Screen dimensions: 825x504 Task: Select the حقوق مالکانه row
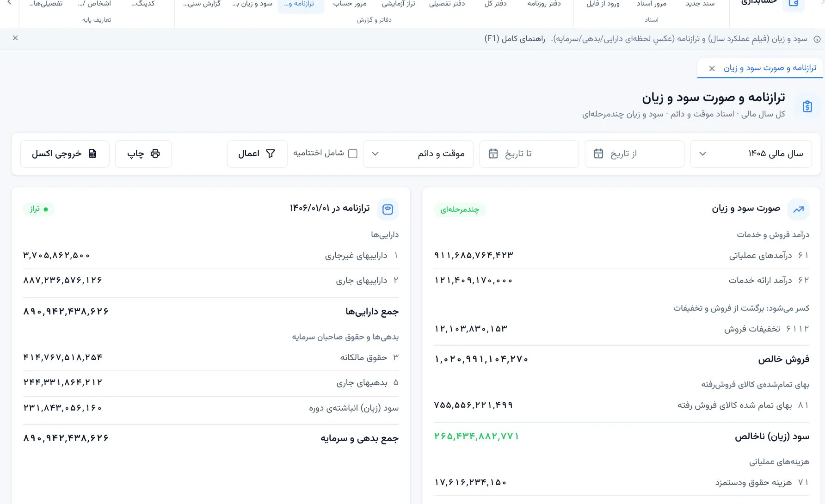pyautogui.click(x=211, y=357)
